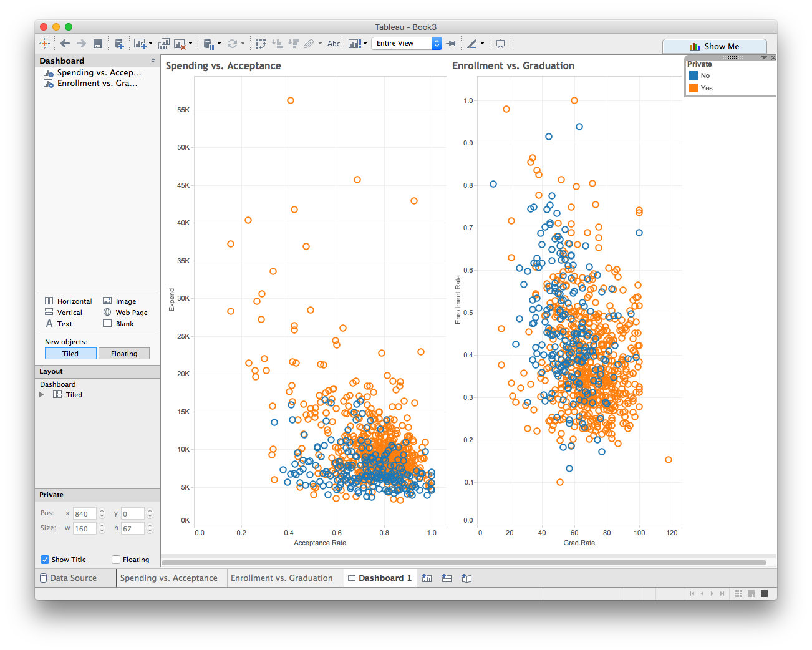Screen dimensions: 812x650
Task: Click the Duplicate Sheet icon
Action: pyautogui.click(x=163, y=44)
